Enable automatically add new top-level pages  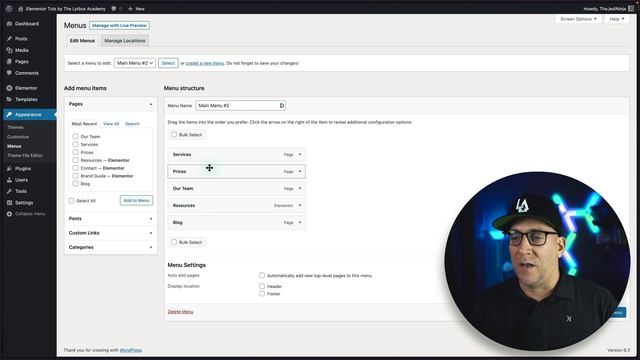pos(262,276)
